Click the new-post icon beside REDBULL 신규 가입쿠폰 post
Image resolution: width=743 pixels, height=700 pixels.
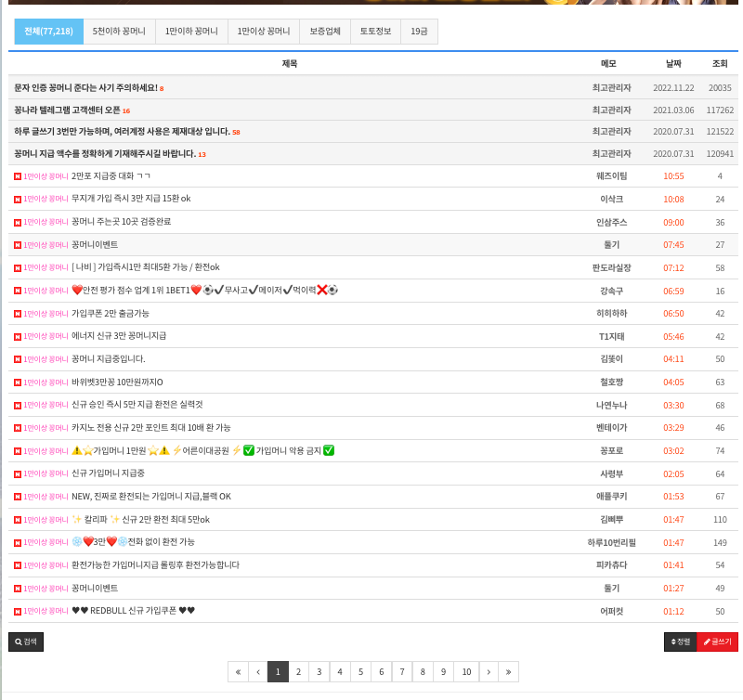[18, 612]
